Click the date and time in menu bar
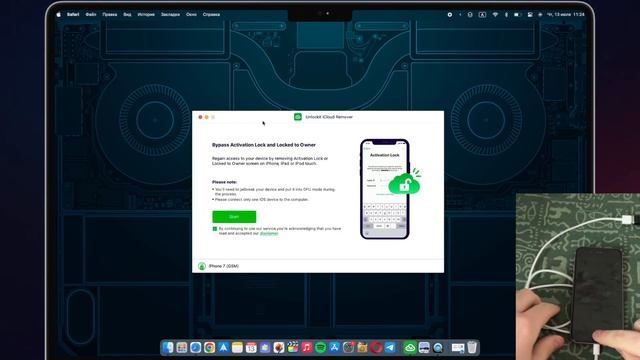Viewport: 640px width, 360px height. [565, 14]
